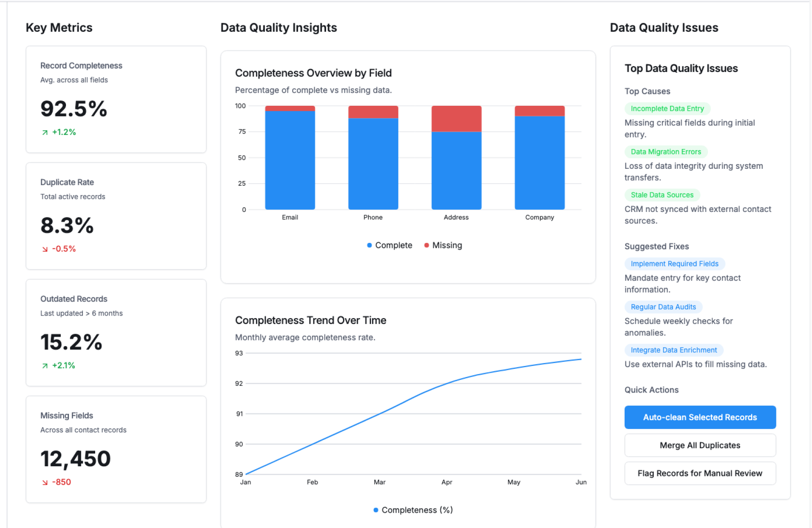This screenshot has height=528, width=812.
Task: Open the Regular Data Audits suggestion
Action: tap(663, 307)
